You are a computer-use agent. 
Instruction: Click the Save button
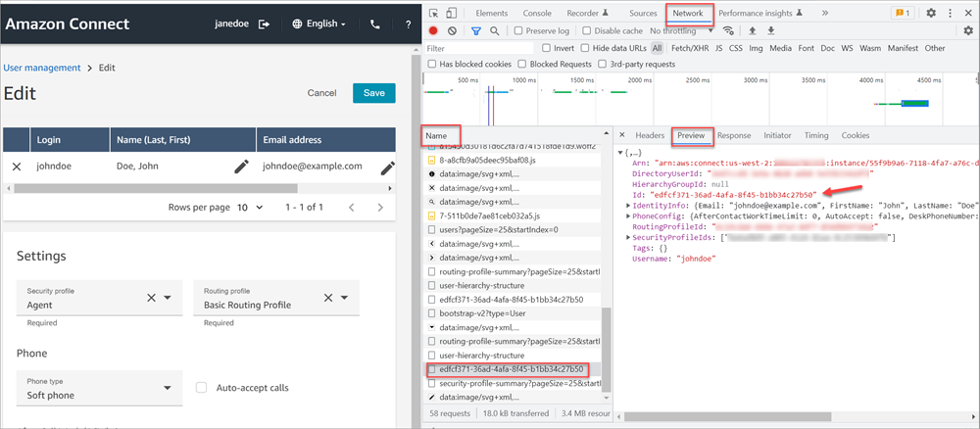tap(373, 93)
